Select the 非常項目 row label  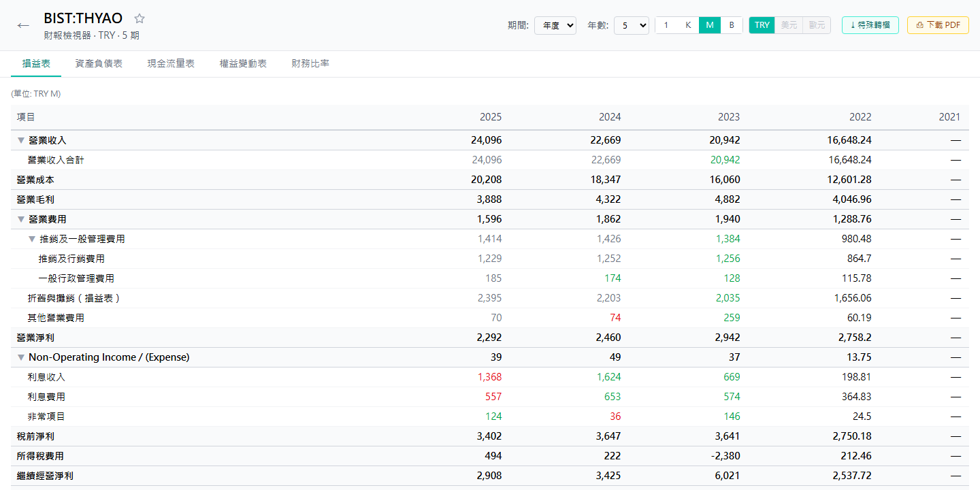click(x=46, y=416)
